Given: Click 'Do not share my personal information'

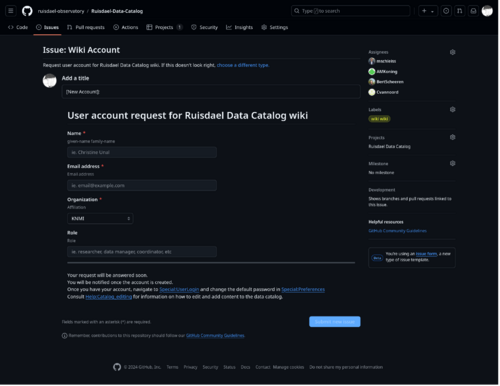Looking at the screenshot, I should [x=346, y=367].
